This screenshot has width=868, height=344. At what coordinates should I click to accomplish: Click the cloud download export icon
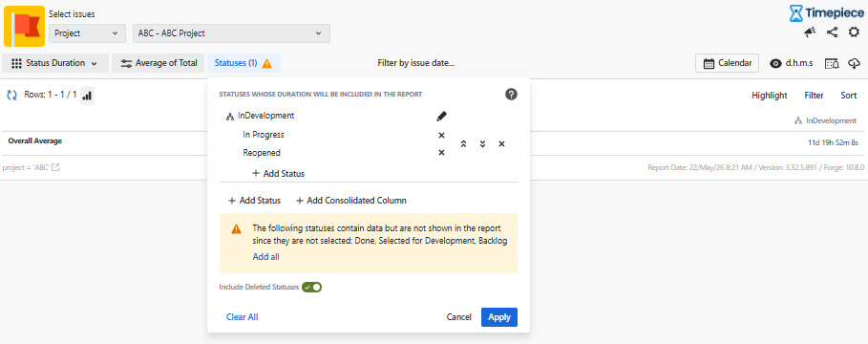[x=855, y=63]
